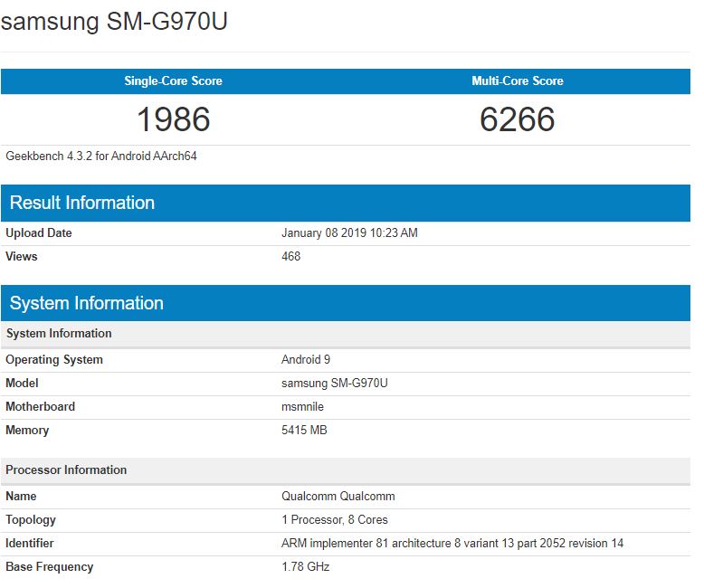Click the Geekbench 4.3.2 for Android AArch64 text
This screenshot has height=588, width=704.
coord(101,156)
